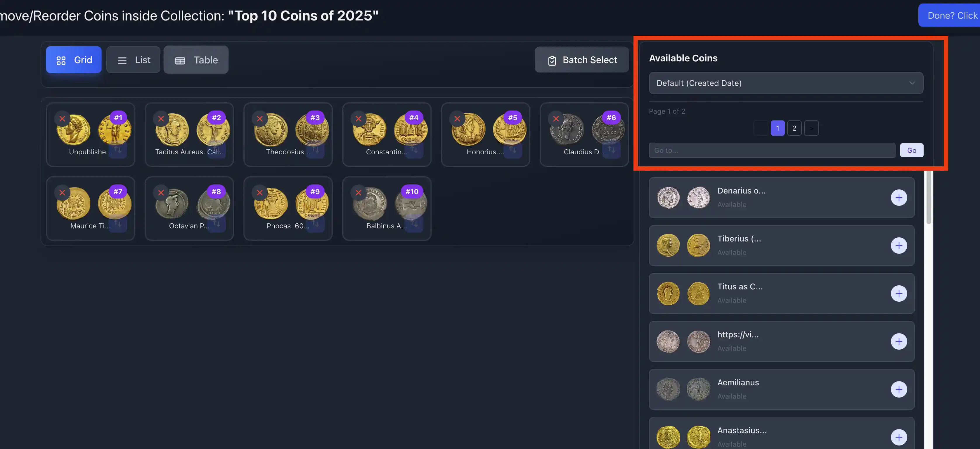Add the Titus as Caesar coin

pyautogui.click(x=898, y=293)
